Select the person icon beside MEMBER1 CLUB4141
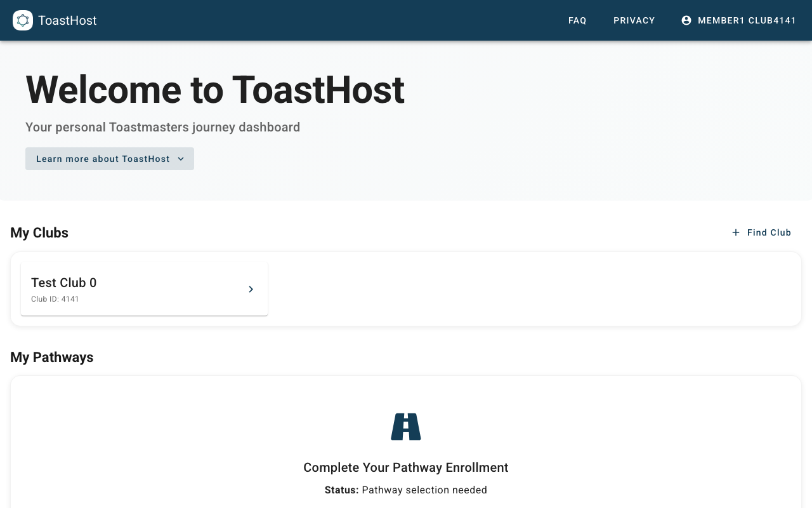This screenshot has width=812, height=508. click(x=686, y=20)
